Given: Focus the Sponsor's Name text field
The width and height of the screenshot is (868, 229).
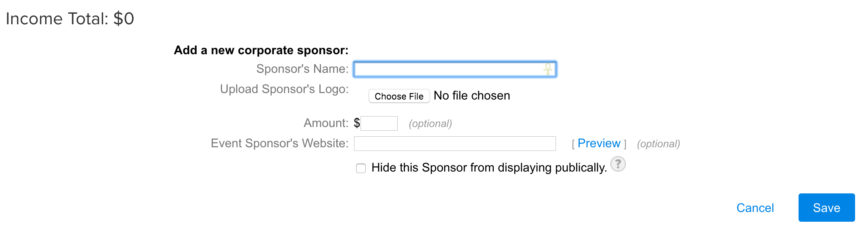Looking at the screenshot, I should (455, 69).
